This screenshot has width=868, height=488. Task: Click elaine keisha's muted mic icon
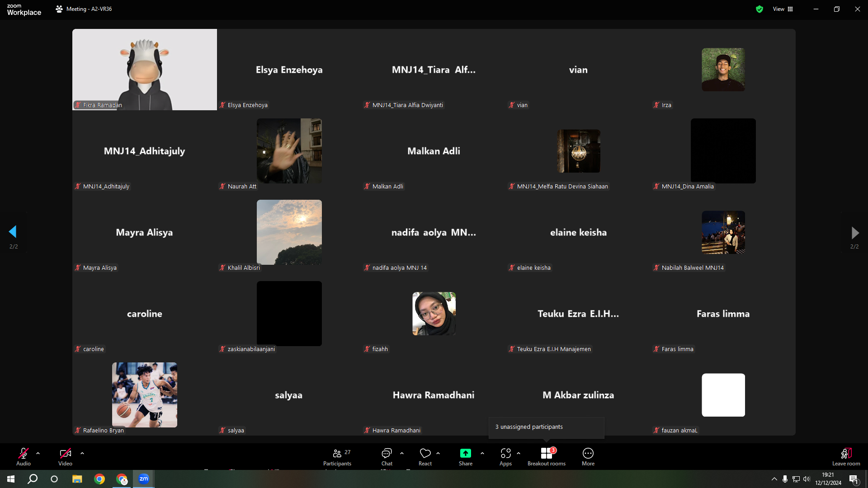coord(512,267)
